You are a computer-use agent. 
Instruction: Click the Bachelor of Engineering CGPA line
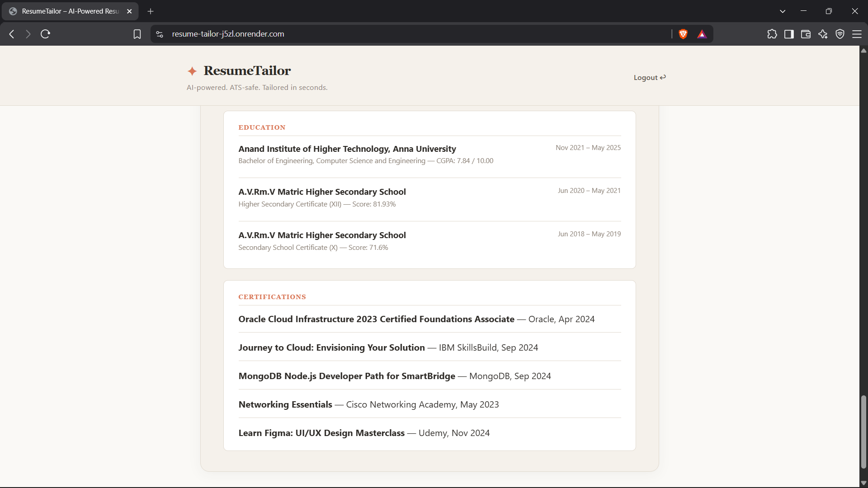pos(366,161)
